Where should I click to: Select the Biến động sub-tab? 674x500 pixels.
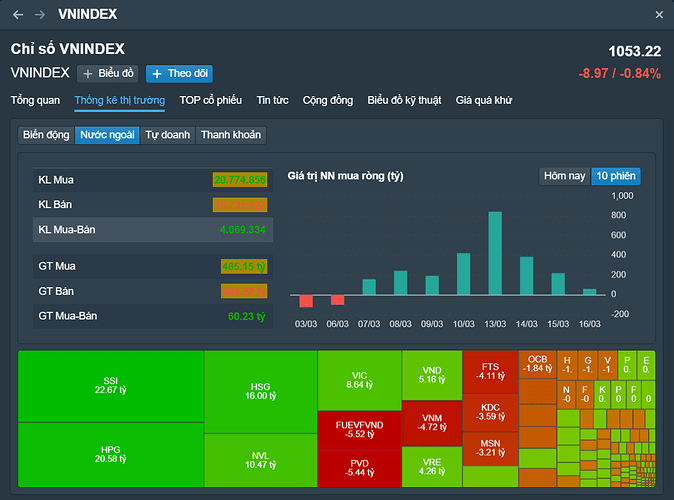pyautogui.click(x=46, y=135)
